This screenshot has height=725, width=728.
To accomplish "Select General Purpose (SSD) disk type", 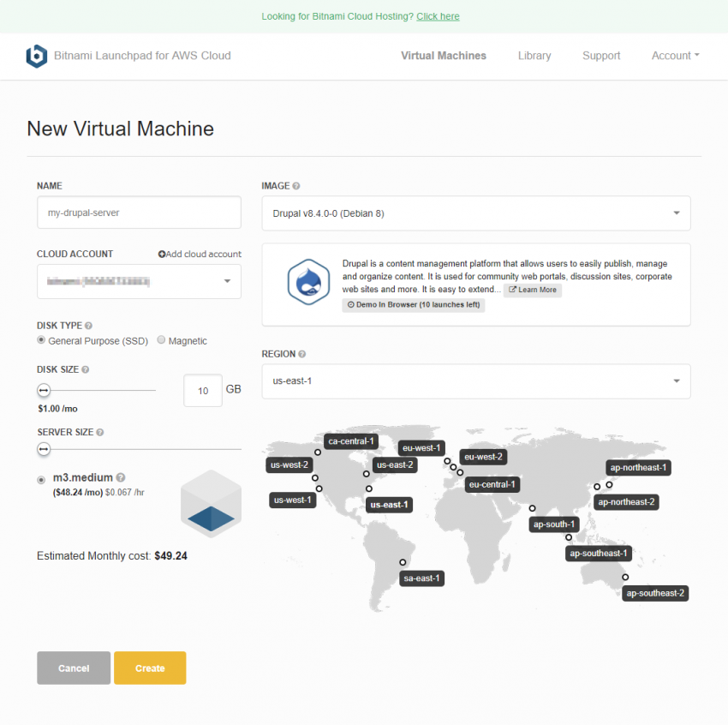I will click(x=41, y=340).
